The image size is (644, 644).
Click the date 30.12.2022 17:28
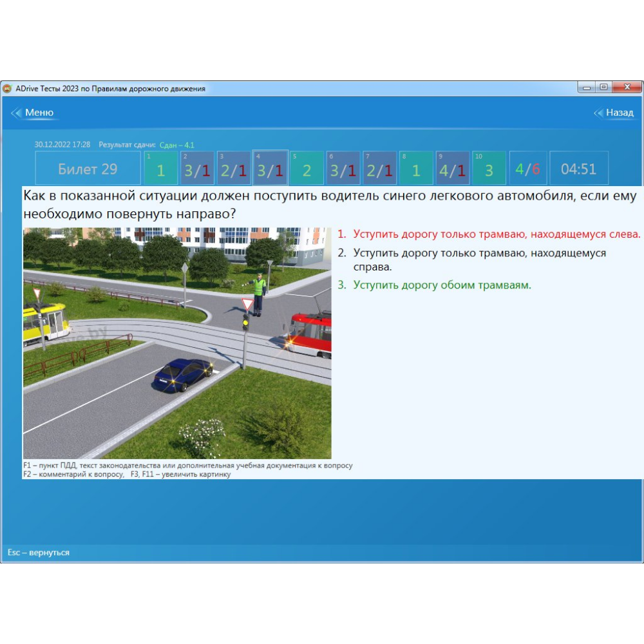(x=62, y=144)
